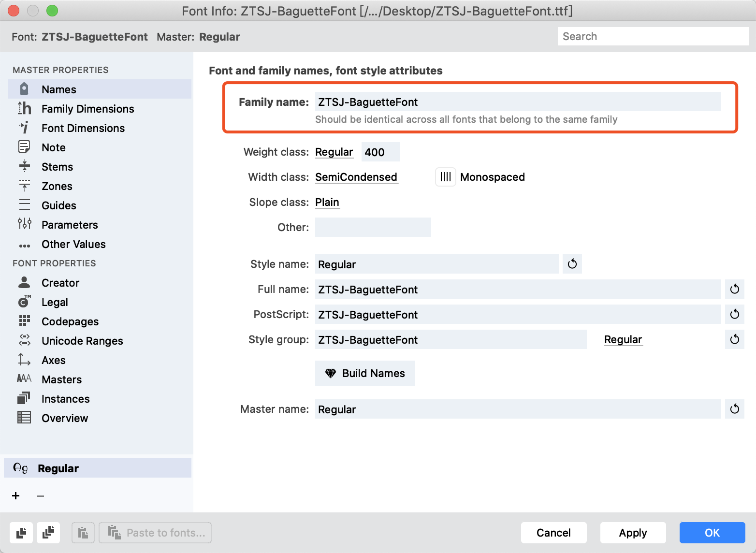Click the copy page icon at bottom left
756x553 pixels.
coord(21,533)
